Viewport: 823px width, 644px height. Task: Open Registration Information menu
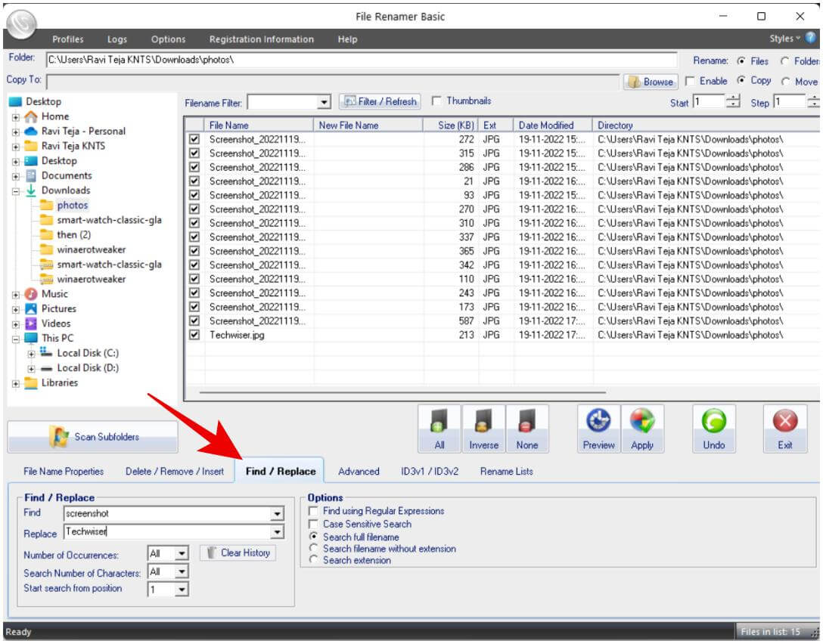(262, 39)
